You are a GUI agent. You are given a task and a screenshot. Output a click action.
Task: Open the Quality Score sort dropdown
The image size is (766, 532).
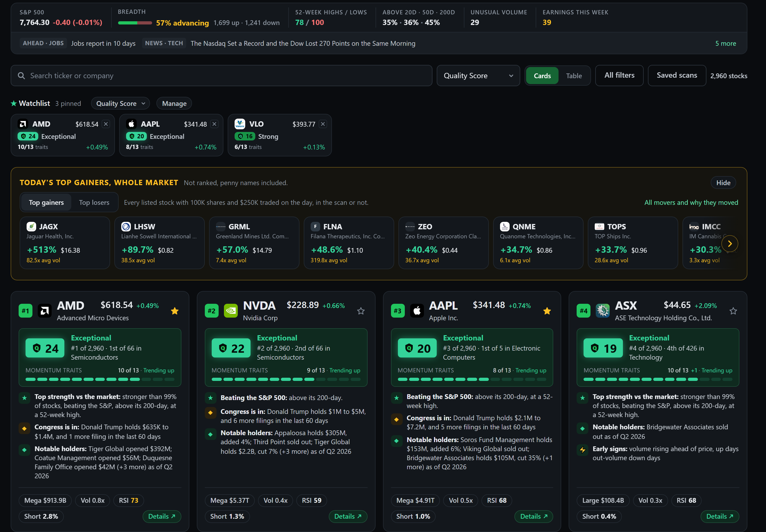coord(478,76)
